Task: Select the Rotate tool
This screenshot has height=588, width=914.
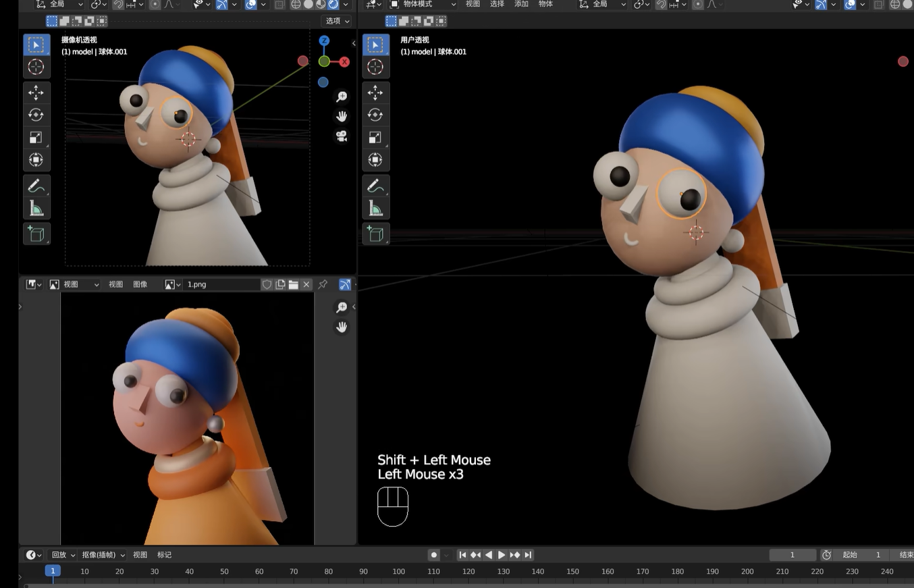Action: tap(37, 114)
